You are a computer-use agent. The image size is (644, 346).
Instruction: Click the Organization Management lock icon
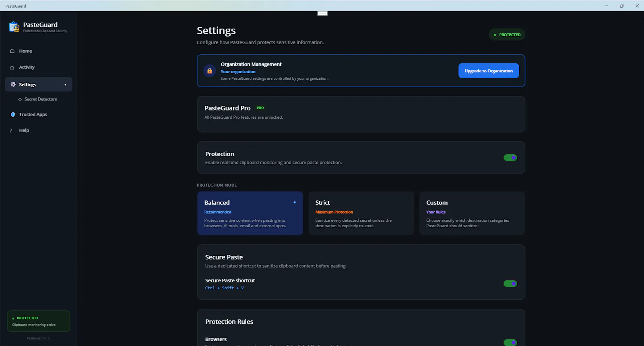[x=209, y=71]
